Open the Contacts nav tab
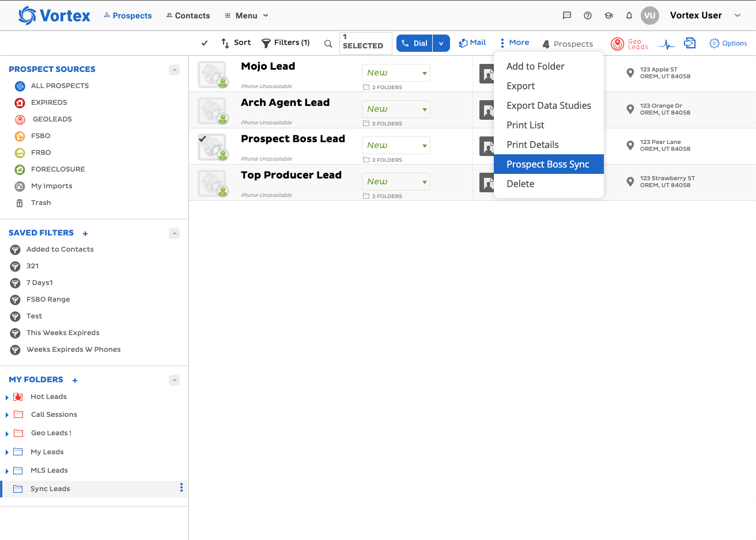 click(x=188, y=16)
